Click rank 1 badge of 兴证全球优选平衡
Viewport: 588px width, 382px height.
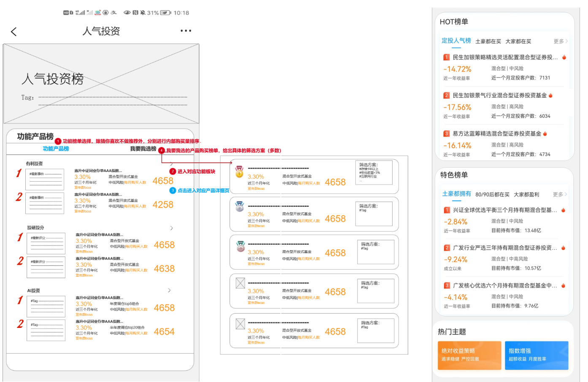(447, 210)
